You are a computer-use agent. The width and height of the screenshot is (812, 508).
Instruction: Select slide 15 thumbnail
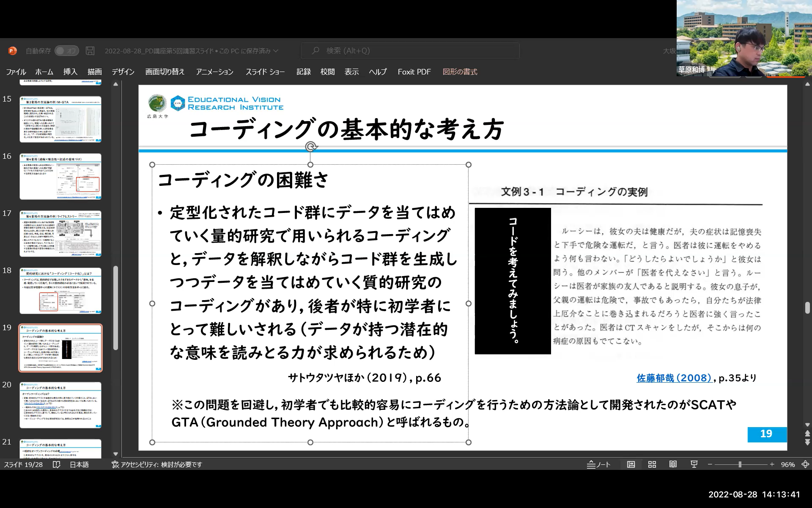[60, 119]
